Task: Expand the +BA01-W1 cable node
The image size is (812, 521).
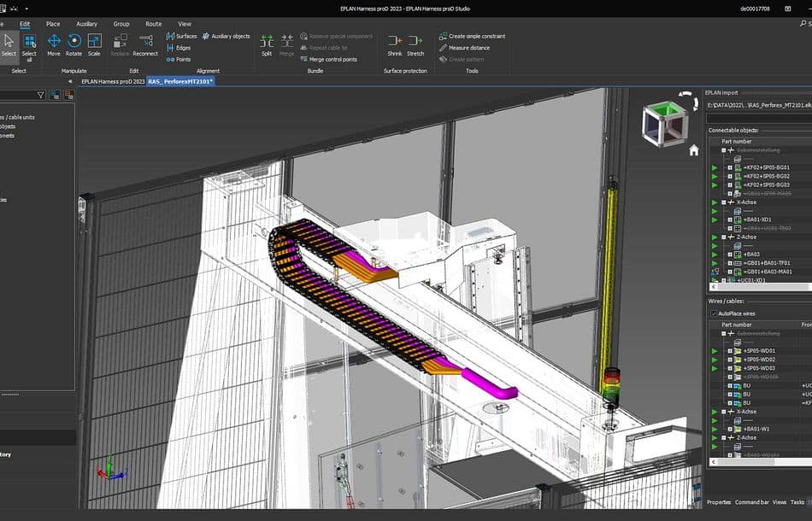Action: point(730,429)
